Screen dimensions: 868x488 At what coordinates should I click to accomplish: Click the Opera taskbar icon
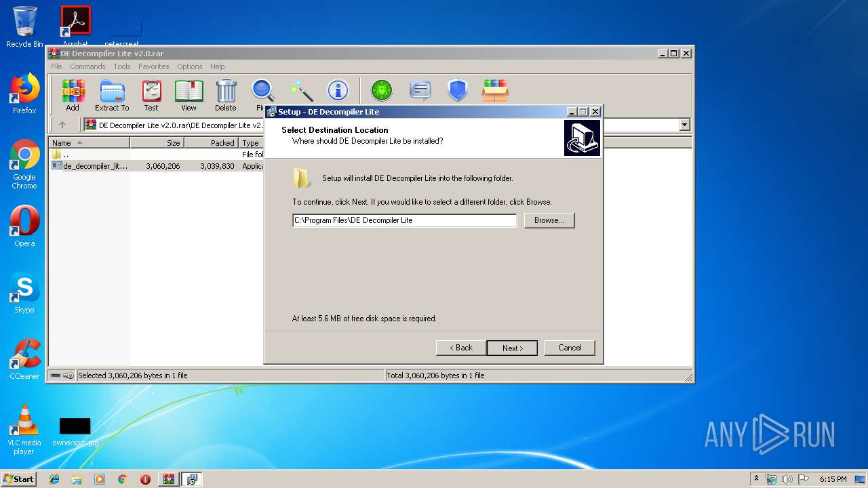[145, 479]
